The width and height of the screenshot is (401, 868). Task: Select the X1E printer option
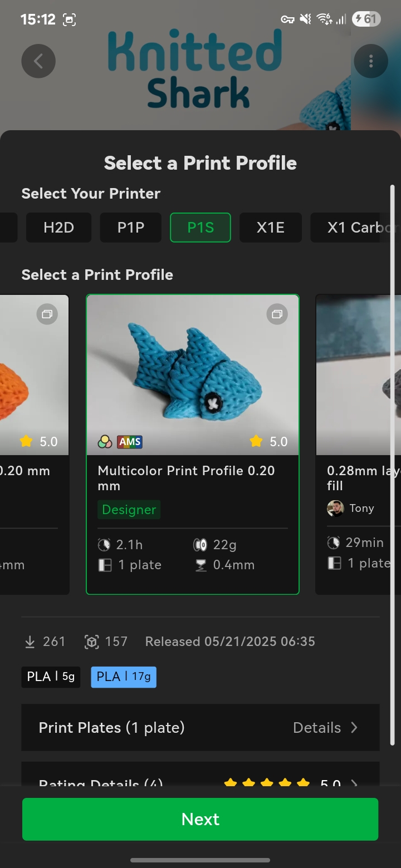click(x=270, y=228)
